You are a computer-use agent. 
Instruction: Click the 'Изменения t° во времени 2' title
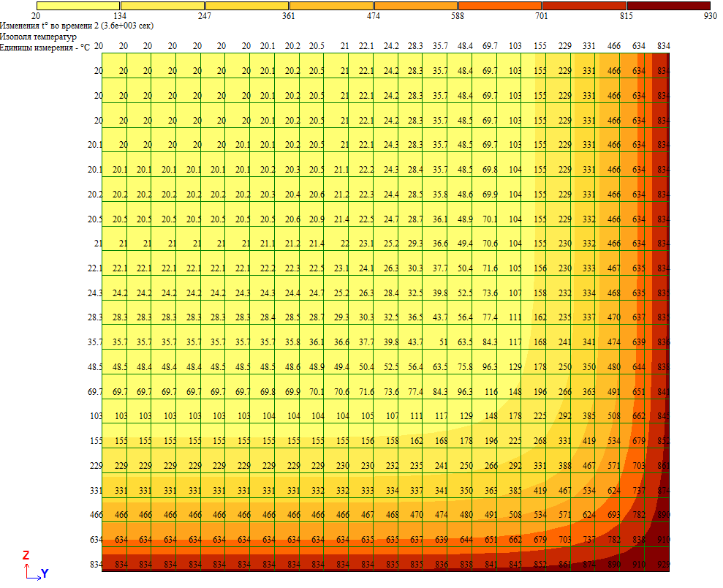(x=77, y=26)
